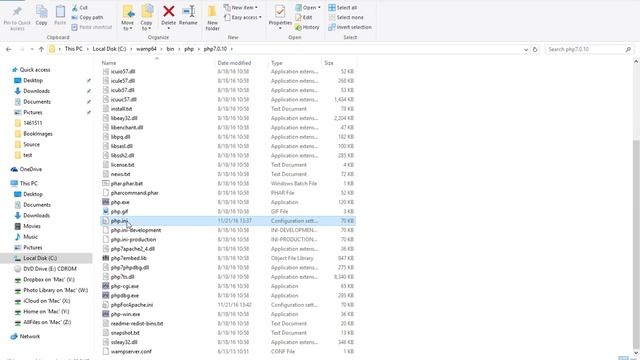Select the phpdbg.exe file icon
The width and height of the screenshot is (640, 360).
coord(106,296)
